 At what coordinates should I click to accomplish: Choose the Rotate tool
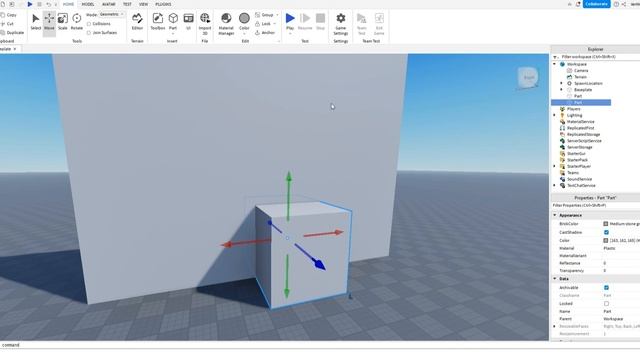coord(77,22)
